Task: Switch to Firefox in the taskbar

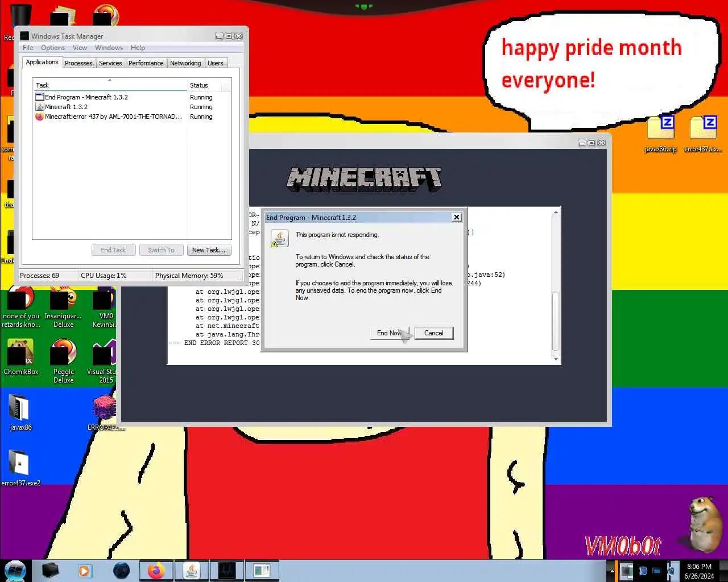Action: 156,571
